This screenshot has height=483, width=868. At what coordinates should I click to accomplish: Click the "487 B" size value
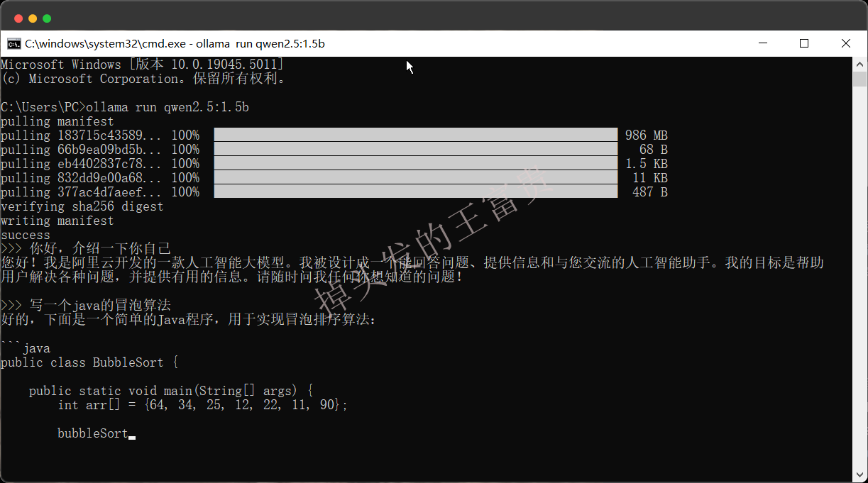(x=650, y=192)
